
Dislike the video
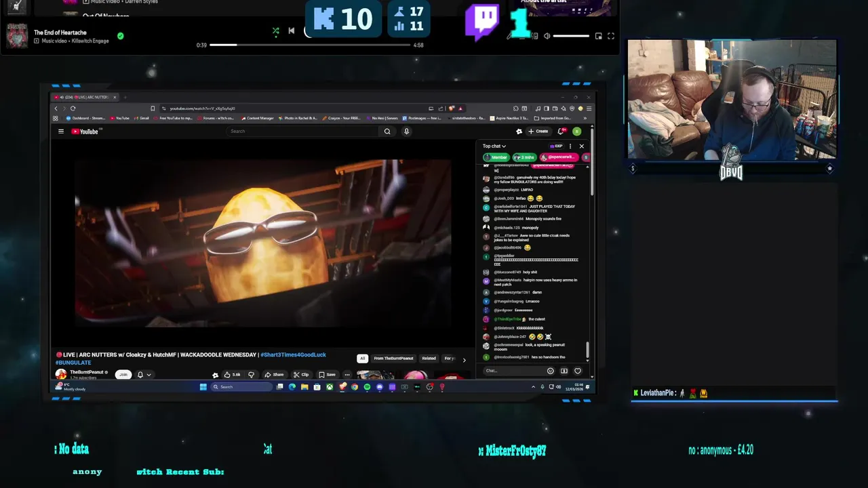[251, 374]
